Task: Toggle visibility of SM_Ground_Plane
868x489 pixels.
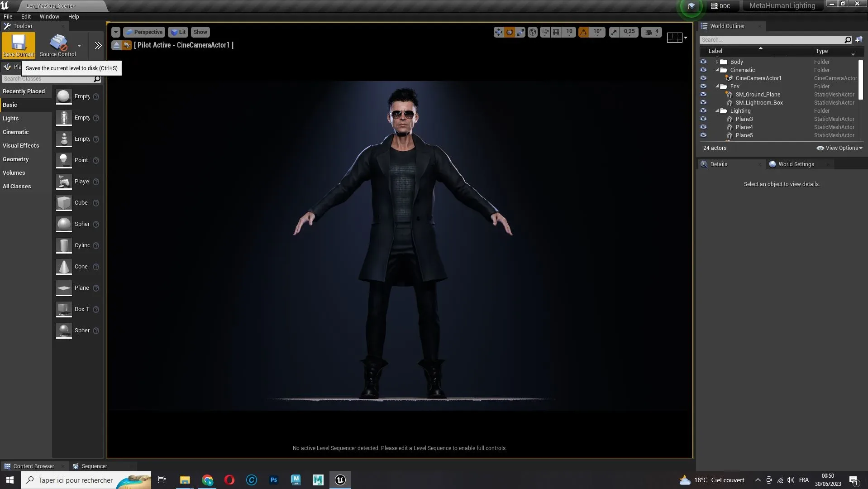Action: tap(703, 94)
